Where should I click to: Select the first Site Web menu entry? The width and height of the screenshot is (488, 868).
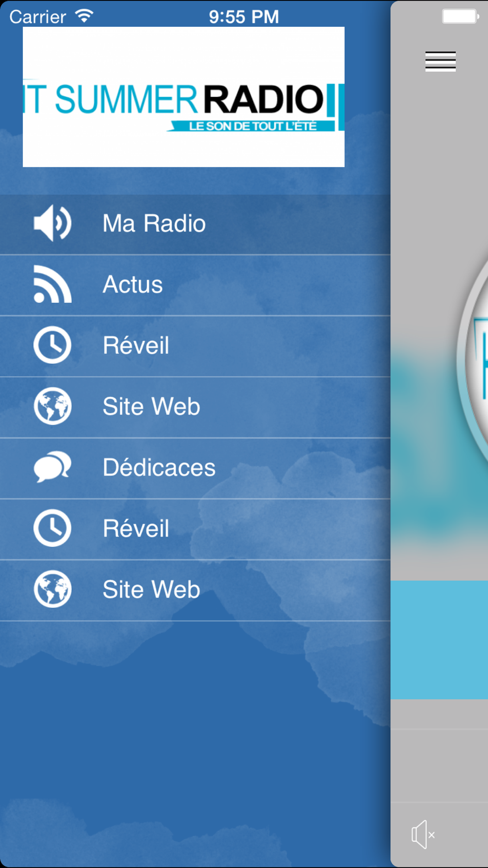(195, 407)
